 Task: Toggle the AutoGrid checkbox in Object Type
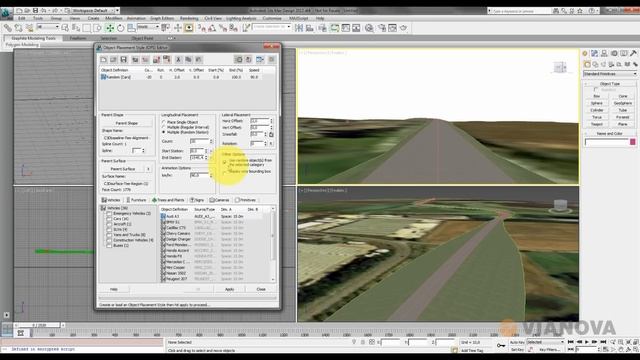click(596, 89)
